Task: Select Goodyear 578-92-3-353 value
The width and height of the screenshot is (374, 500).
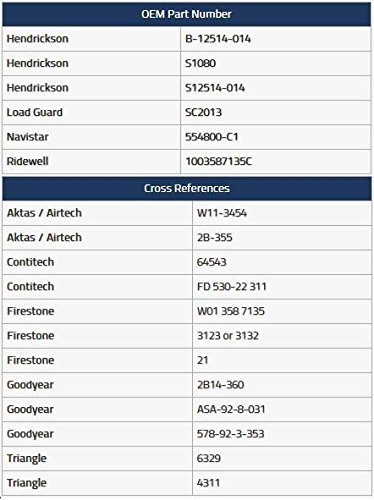Action: coord(230,434)
